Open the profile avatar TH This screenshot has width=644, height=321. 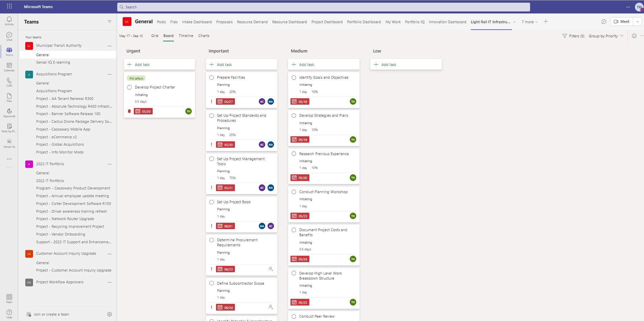point(639,7)
